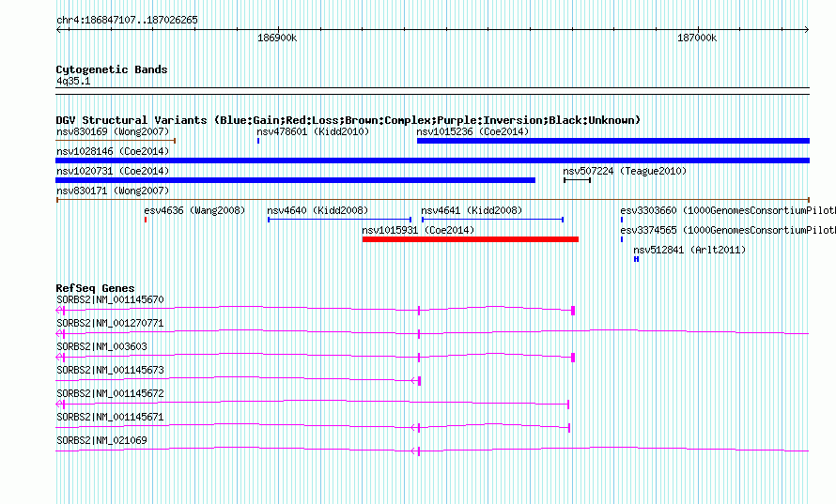
Task: Click the NM_003603 middle exon tick
Action: tap(419, 357)
